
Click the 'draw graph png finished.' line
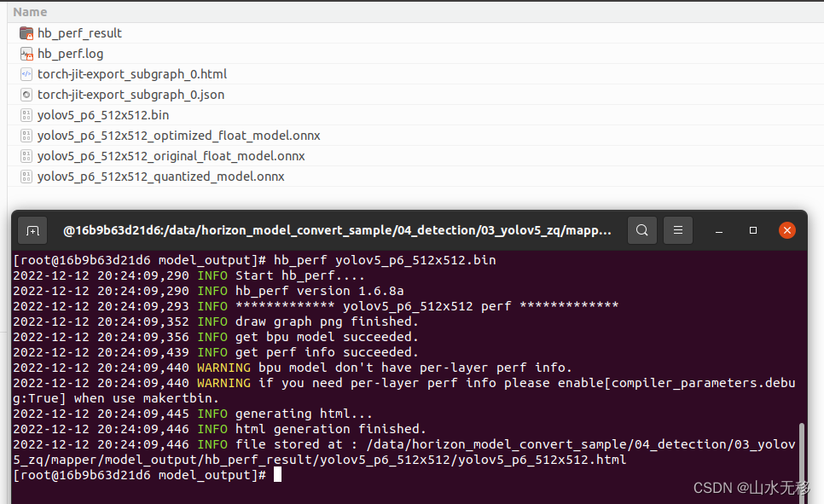[x=216, y=322]
